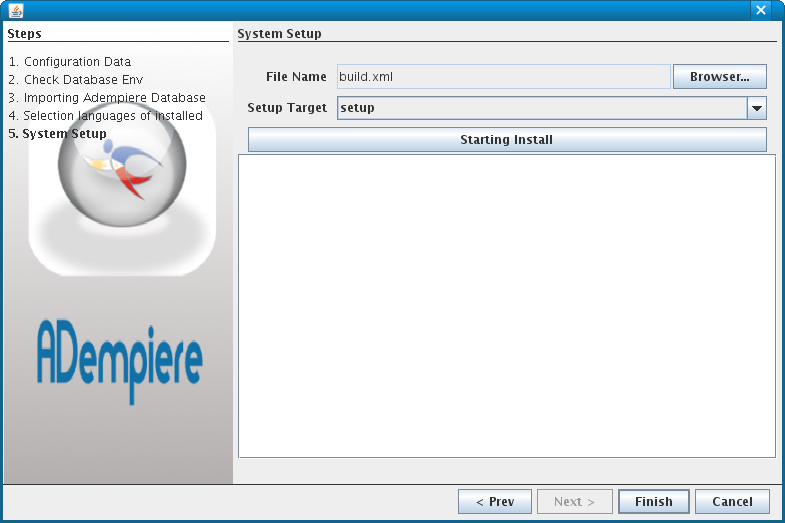Focus the File Name field build.xml
Viewport: 785px width, 523px height.
pyautogui.click(x=504, y=77)
